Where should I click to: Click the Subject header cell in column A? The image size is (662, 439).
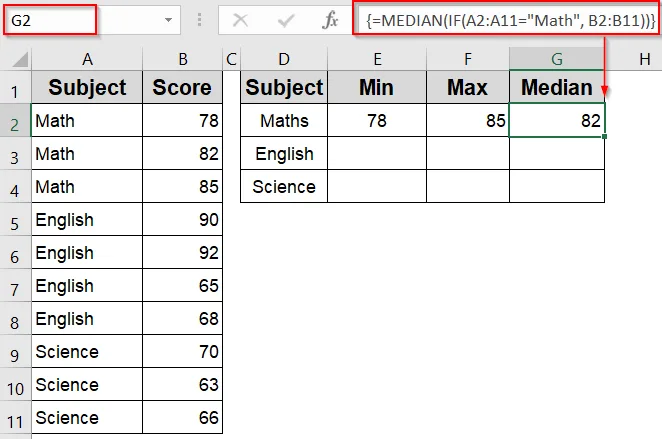(87, 87)
